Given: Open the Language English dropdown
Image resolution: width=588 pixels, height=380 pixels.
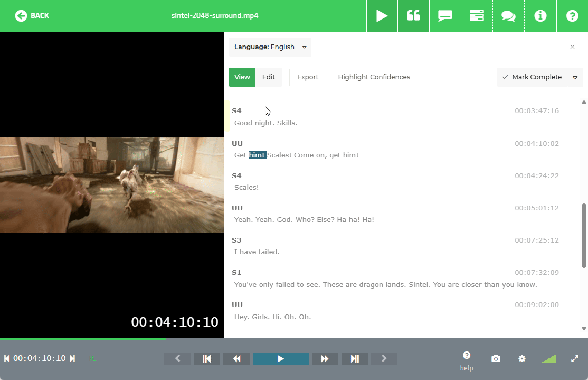Looking at the screenshot, I should point(270,47).
